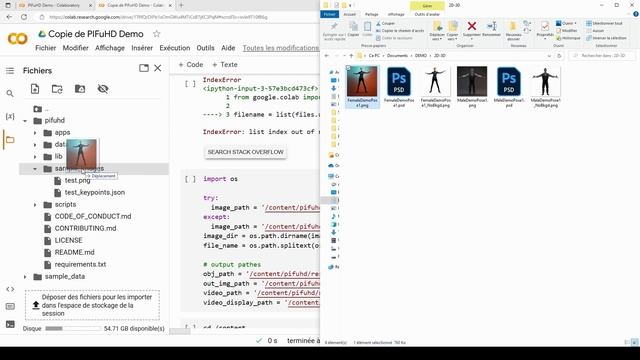Open Copier vers dropdown in Explorer

click(453, 31)
